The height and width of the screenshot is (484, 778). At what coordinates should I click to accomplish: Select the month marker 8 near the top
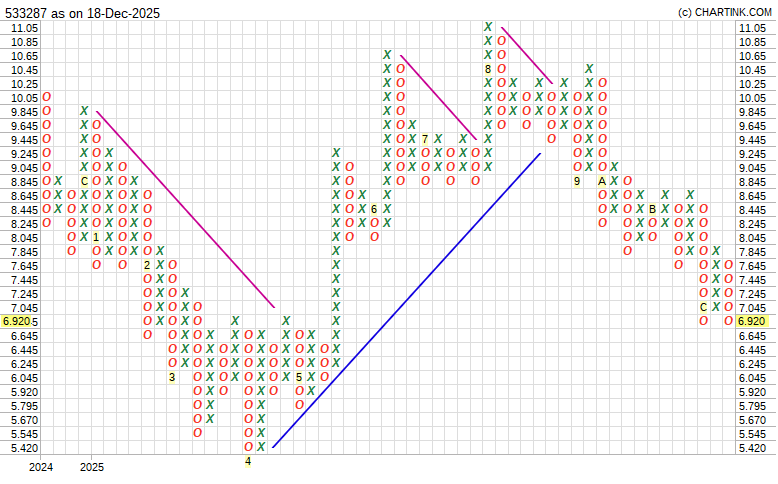488,69
